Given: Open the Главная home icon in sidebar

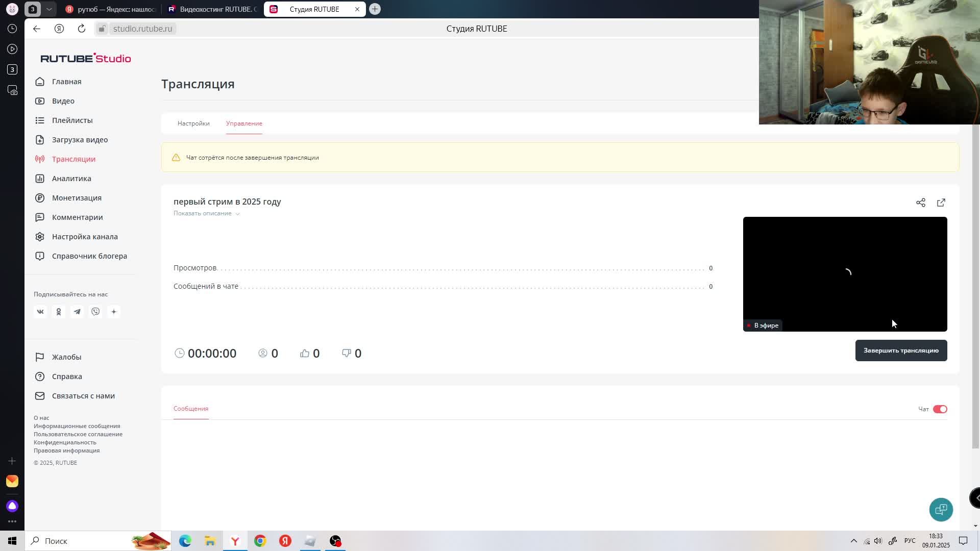Looking at the screenshot, I should point(40,82).
